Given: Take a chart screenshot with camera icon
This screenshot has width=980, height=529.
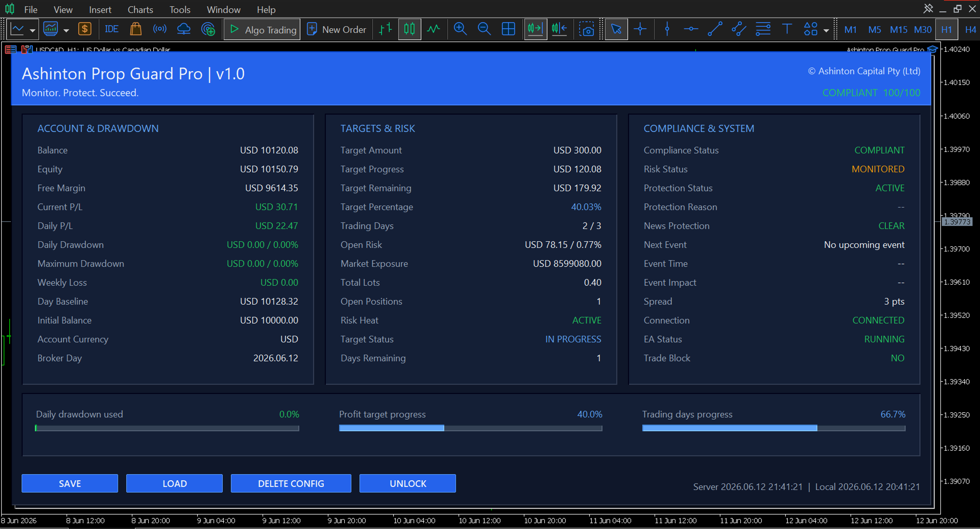Looking at the screenshot, I should 586,29.
